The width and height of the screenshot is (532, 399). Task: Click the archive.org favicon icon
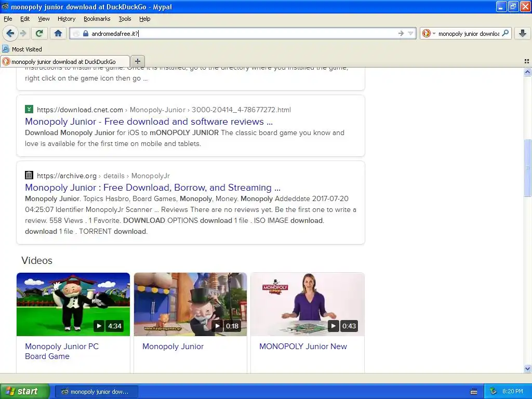click(x=29, y=175)
